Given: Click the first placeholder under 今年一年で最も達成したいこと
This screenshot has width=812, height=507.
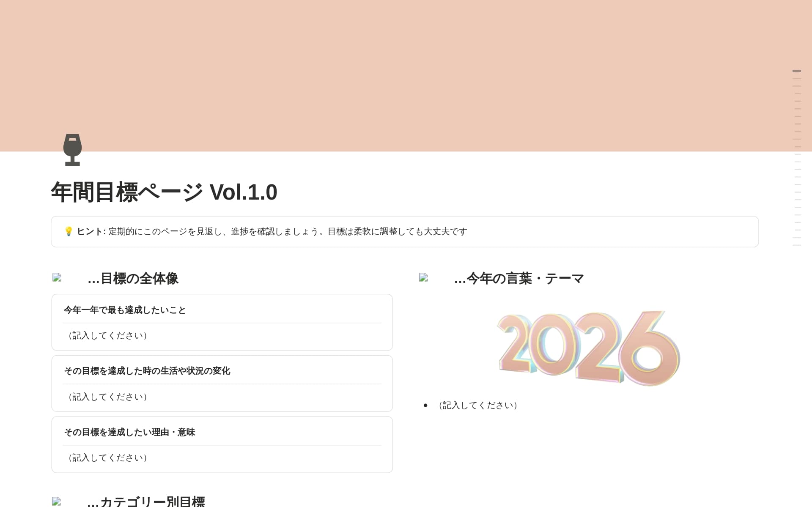Looking at the screenshot, I should pos(107,335).
